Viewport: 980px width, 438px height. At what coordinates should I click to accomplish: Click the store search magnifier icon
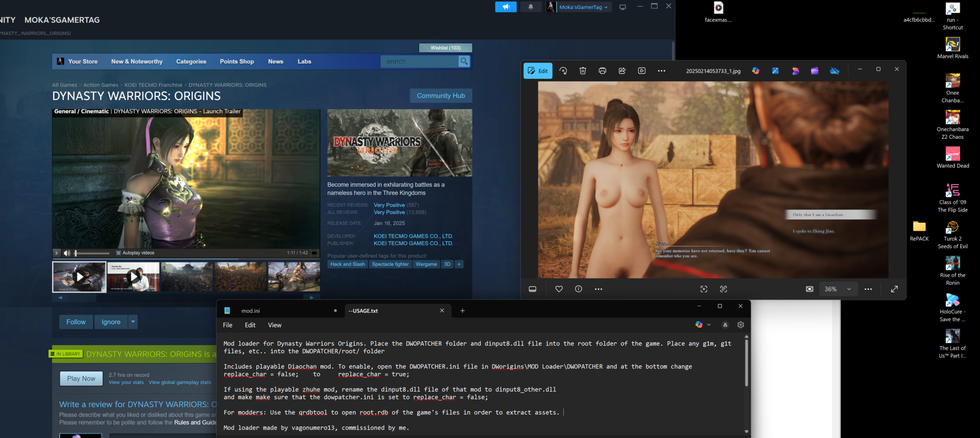[464, 61]
